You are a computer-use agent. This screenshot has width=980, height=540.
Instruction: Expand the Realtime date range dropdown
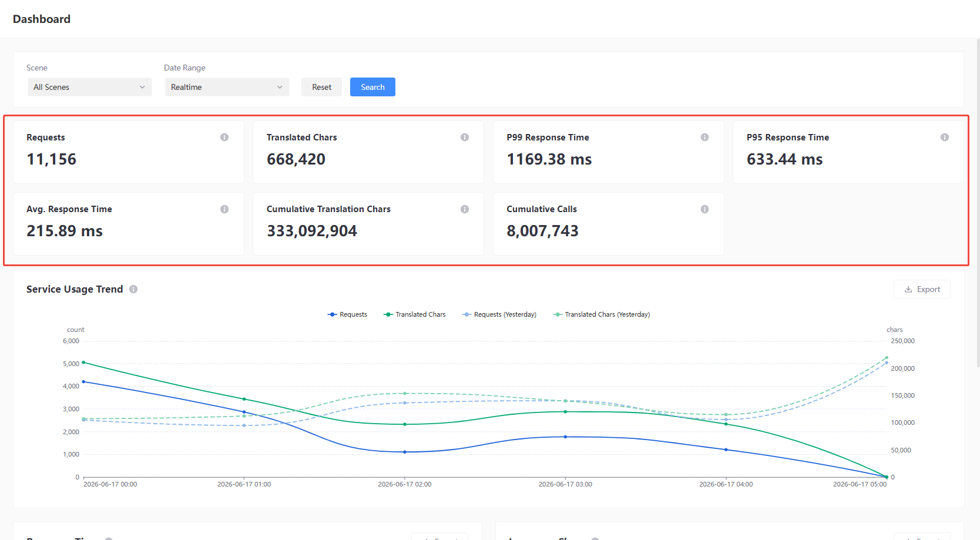click(x=227, y=87)
